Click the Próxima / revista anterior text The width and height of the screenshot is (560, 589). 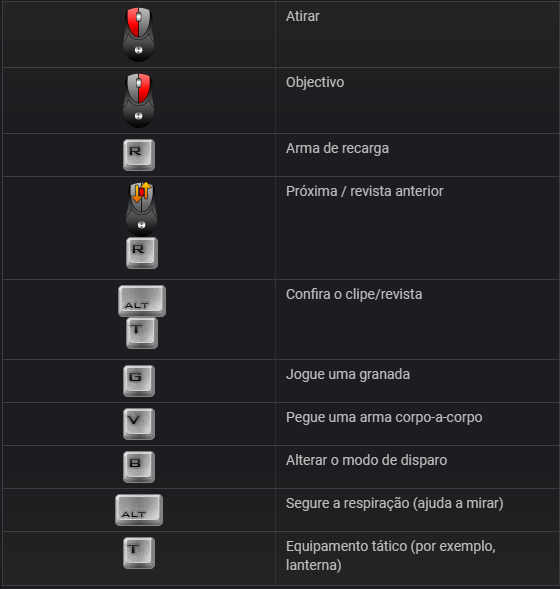[364, 191]
